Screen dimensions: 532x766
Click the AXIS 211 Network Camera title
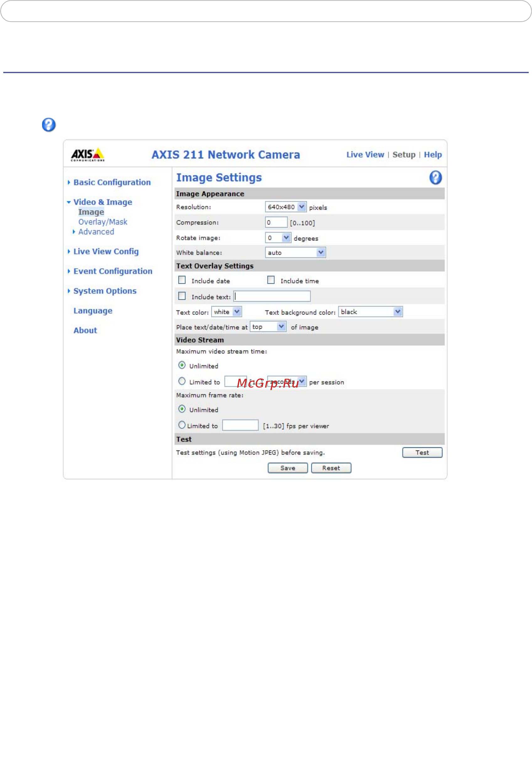click(x=226, y=155)
